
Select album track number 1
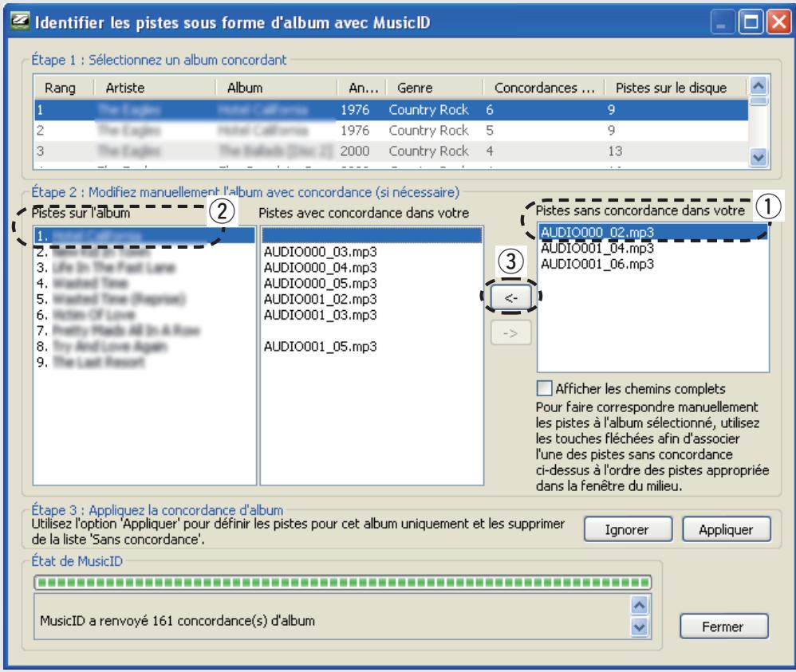click(144, 235)
